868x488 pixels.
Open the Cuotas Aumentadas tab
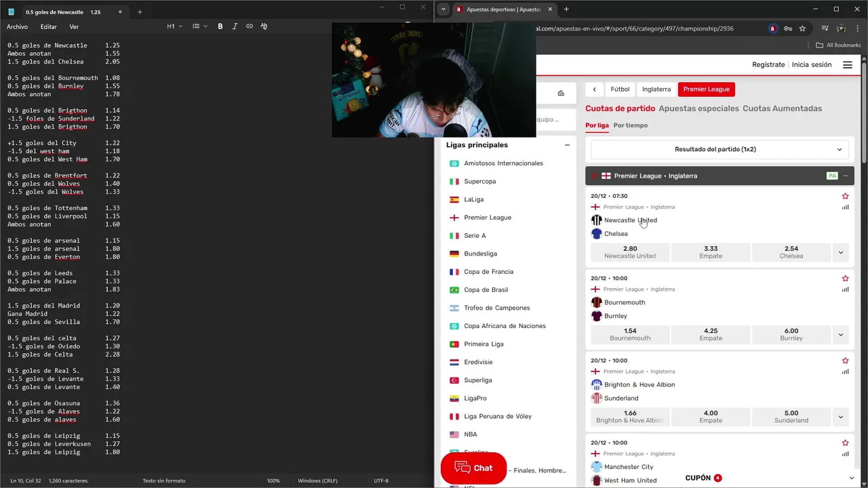(782, 108)
